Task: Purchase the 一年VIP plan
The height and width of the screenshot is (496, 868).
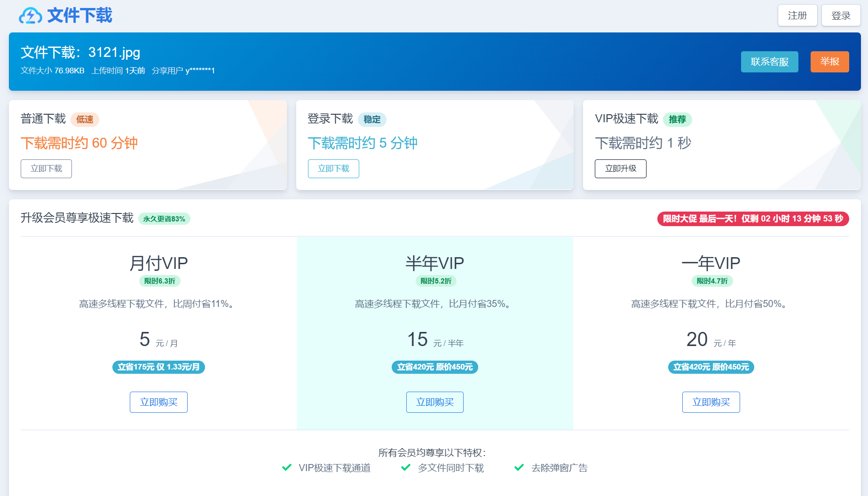Action: click(711, 402)
